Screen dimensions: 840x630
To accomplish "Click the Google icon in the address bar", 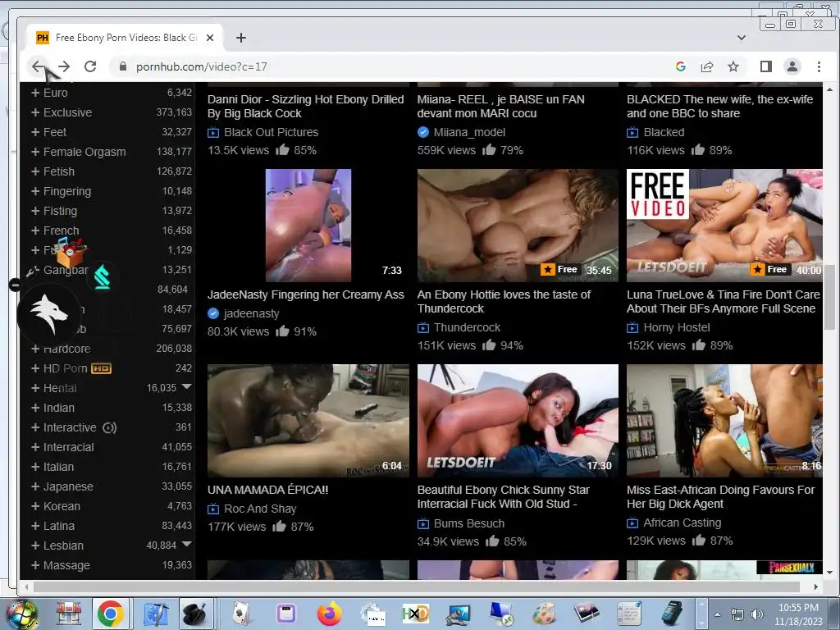I will pos(681,66).
